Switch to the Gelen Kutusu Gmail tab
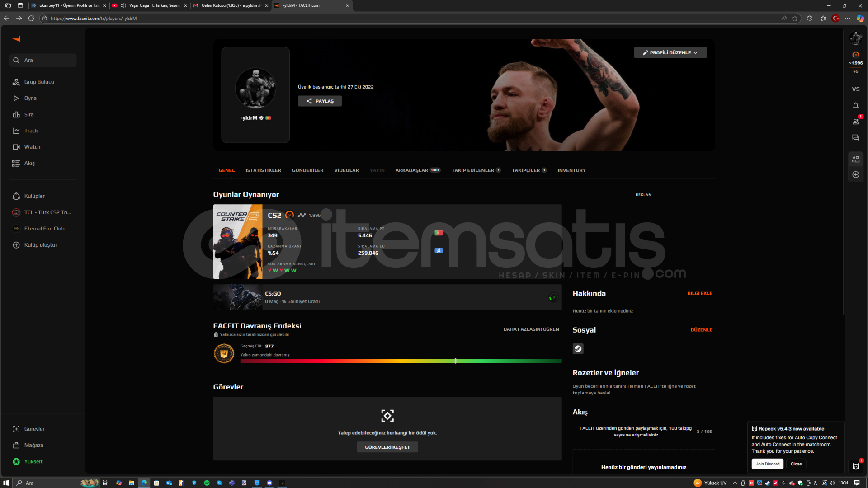The height and width of the screenshot is (488, 868). [x=231, y=5]
